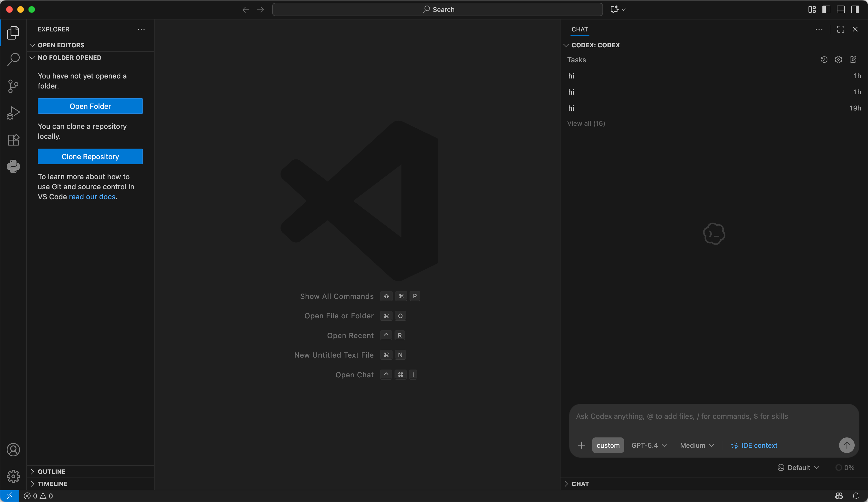The height and width of the screenshot is (502, 868).
Task: Start a new Codex chat
Action: click(853, 59)
